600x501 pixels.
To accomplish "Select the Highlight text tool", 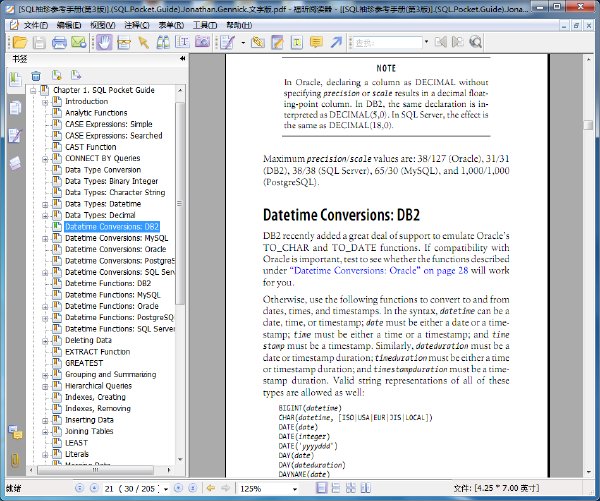I will click(x=297, y=42).
